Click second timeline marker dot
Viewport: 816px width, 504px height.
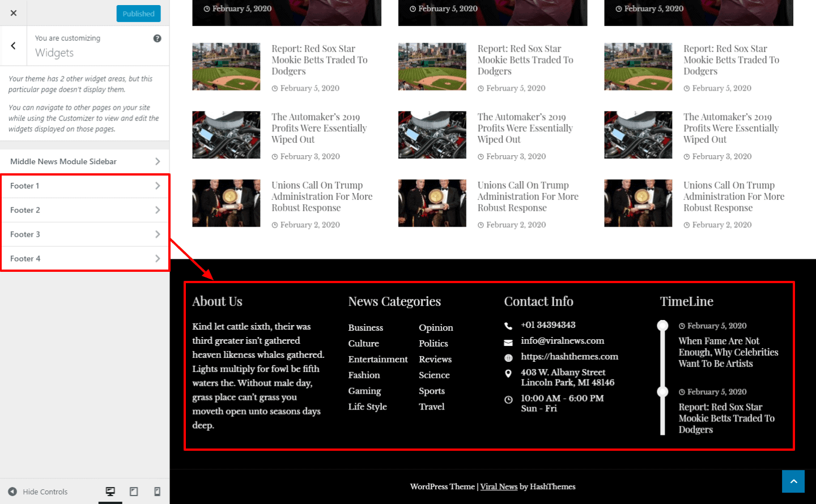pos(662,391)
